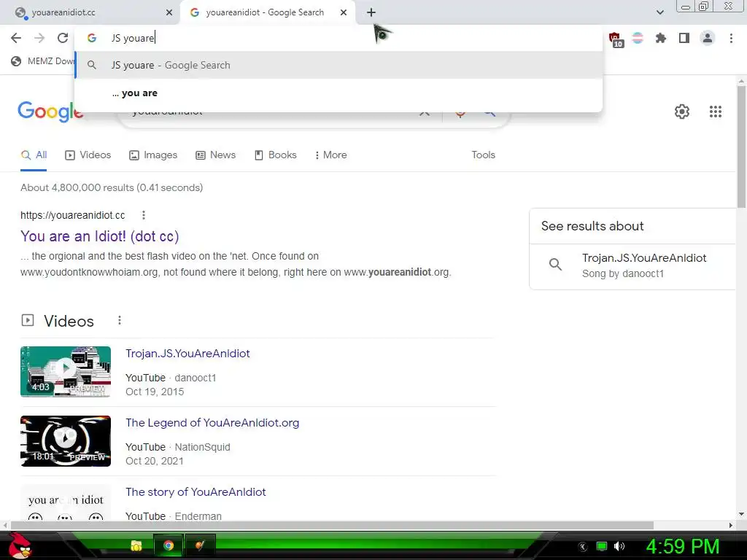Open a new tab with the plus button

click(371, 12)
